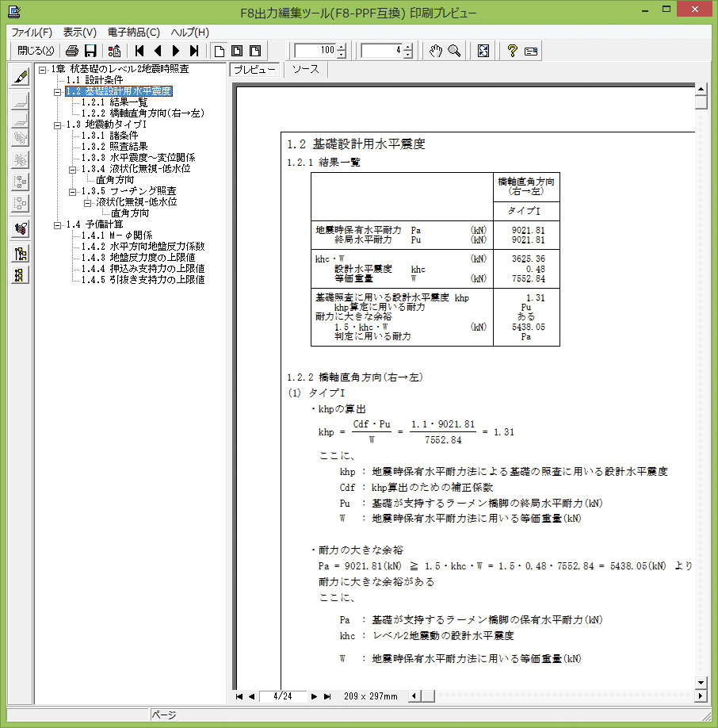The height and width of the screenshot is (728, 718).
Task: Select the middle page layout view icon
Action: point(237,51)
